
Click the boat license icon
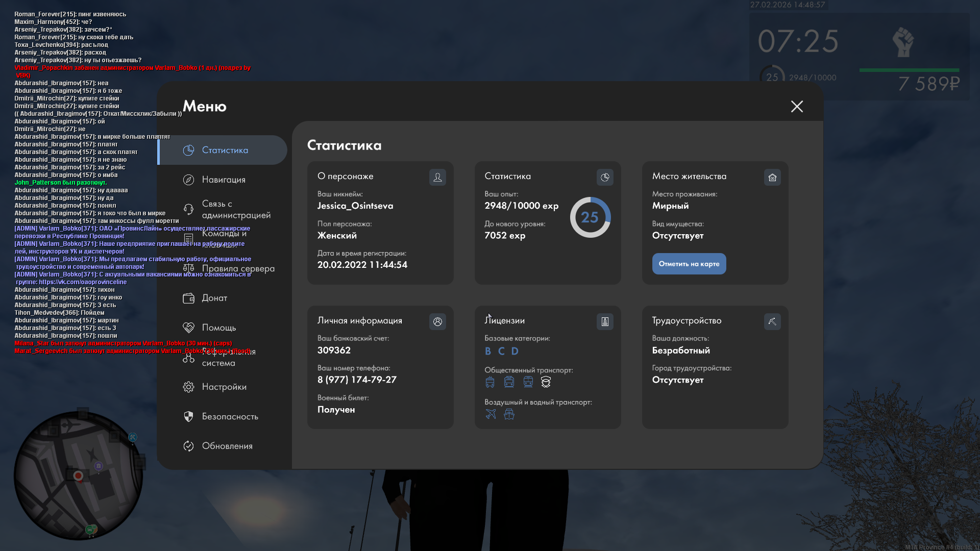(x=509, y=414)
